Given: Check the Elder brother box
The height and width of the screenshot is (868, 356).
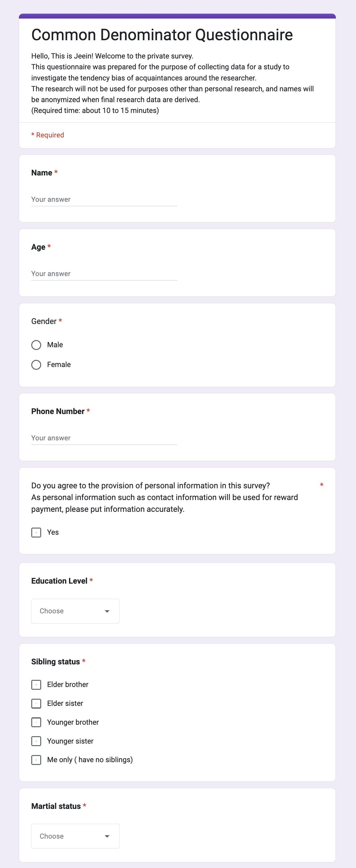Looking at the screenshot, I should click(36, 685).
